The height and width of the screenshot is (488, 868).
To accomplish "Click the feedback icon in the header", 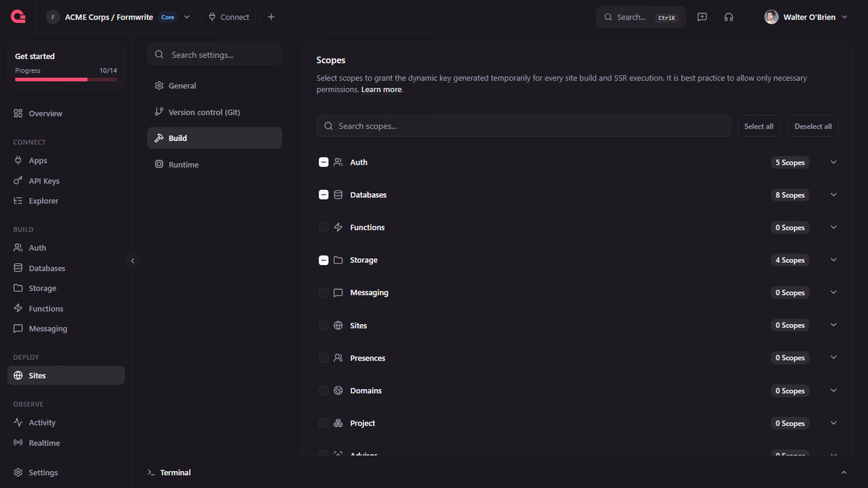I will tap(702, 17).
